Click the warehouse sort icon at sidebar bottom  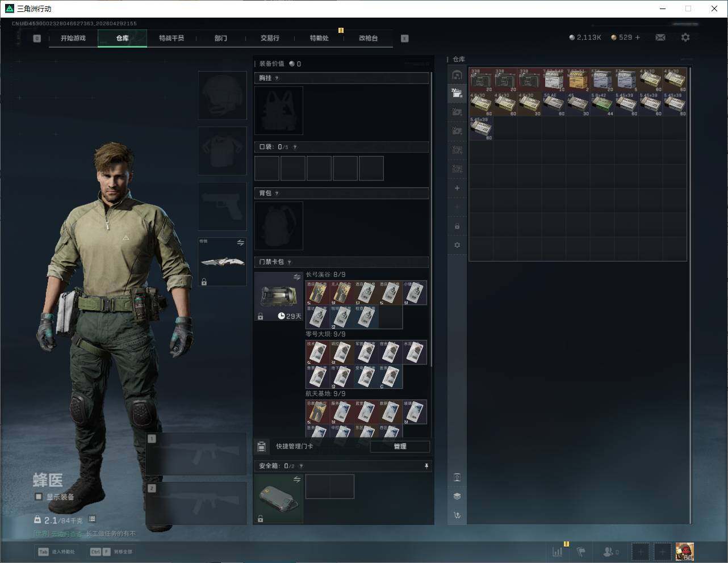click(457, 515)
